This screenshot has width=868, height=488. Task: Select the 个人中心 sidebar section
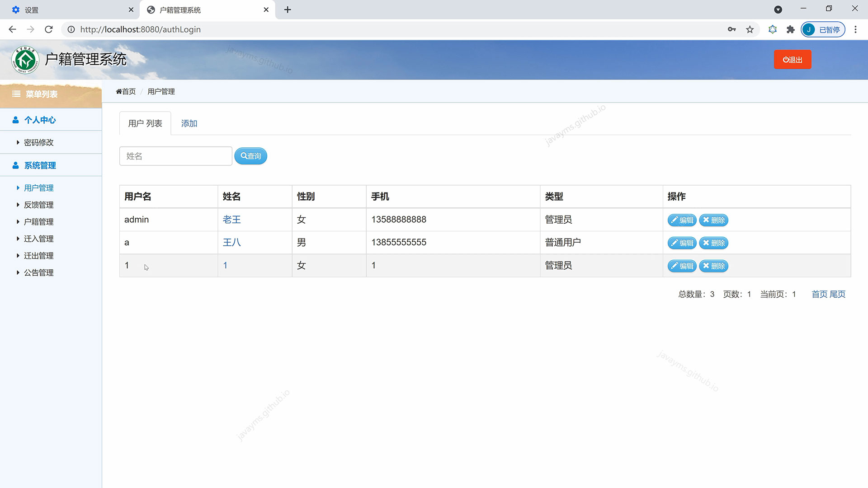point(40,120)
